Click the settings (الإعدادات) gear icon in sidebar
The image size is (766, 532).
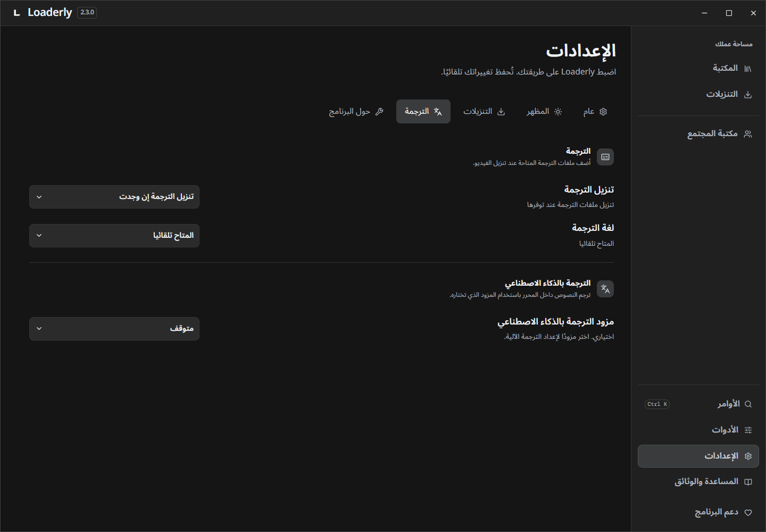748,456
